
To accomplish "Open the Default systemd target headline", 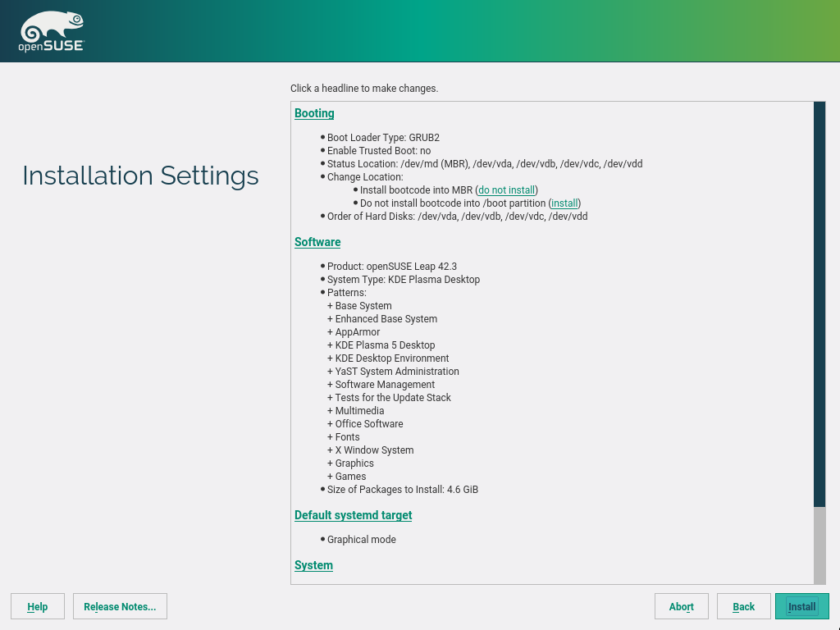I will coord(353,515).
